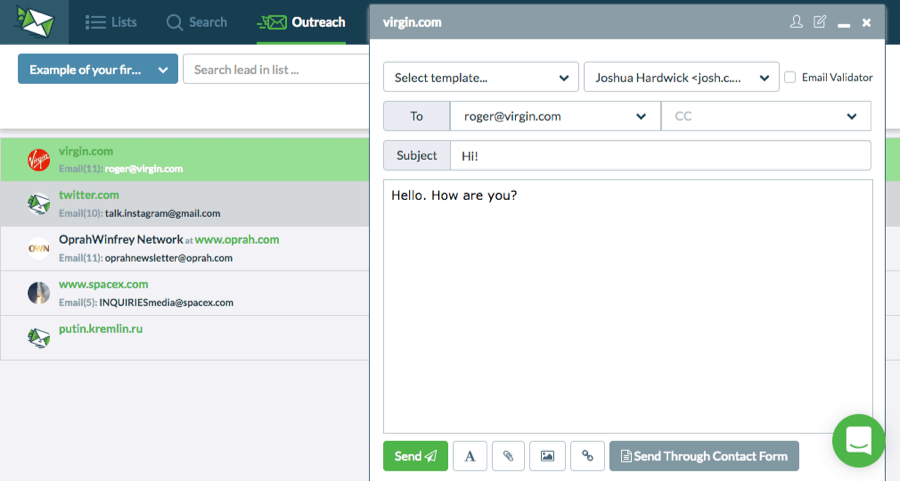
Task: Click the OWN logo avatar
Action: (x=38, y=249)
